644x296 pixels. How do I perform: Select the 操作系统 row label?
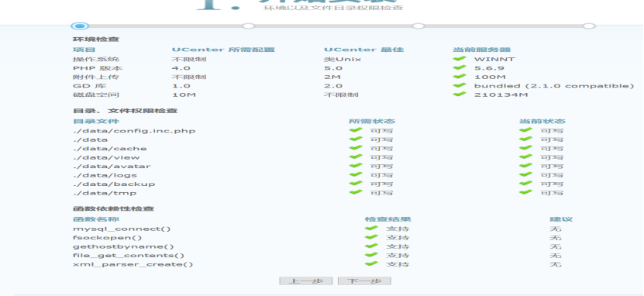[x=96, y=59]
